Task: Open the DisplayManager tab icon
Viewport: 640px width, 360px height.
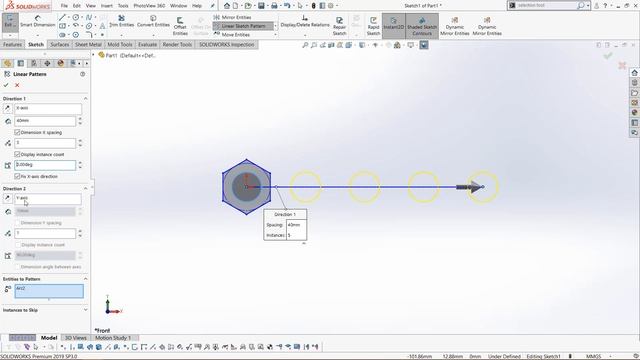Action: coord(60,63)
